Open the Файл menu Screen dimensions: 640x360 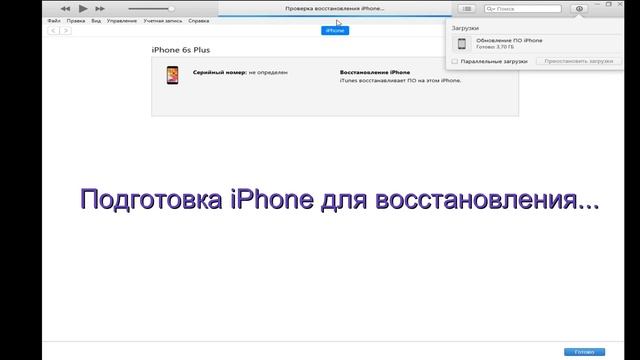[54, 21]
